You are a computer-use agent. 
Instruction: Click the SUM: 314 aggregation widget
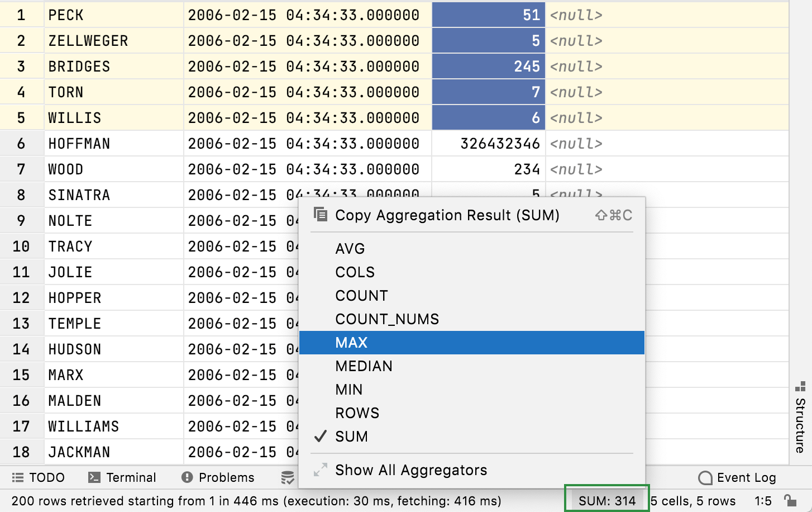point(607,501)
